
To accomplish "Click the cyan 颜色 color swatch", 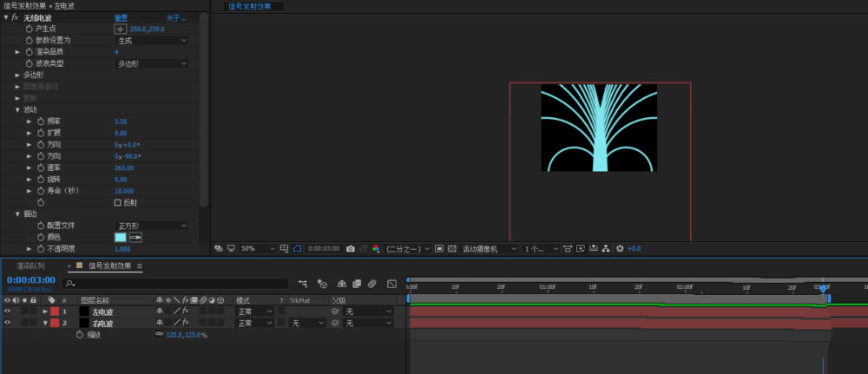I will coord(120,237).
